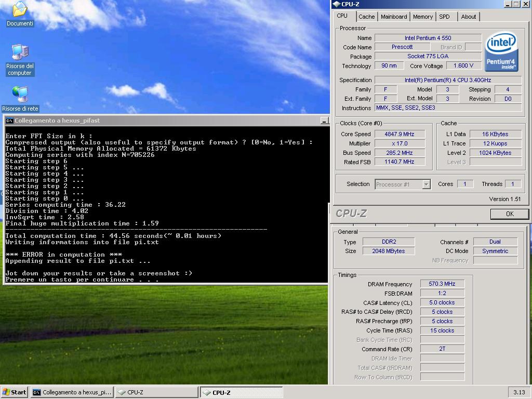This screenshot has height=399, width=532.
Task: Click the Threads count value field
Action: (513, 184)
